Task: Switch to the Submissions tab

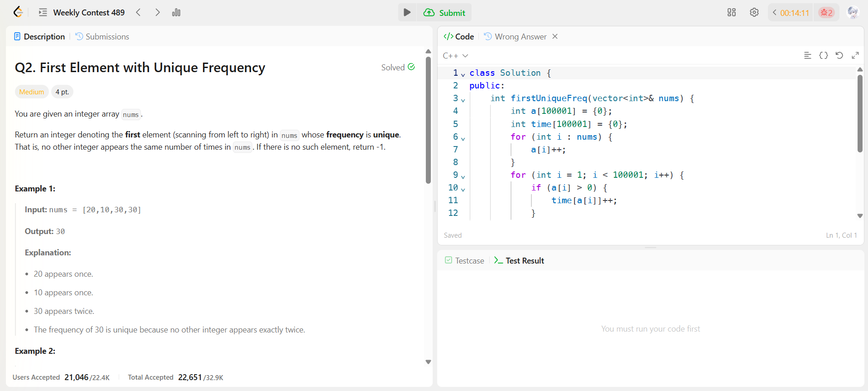Action: (102, 37)
